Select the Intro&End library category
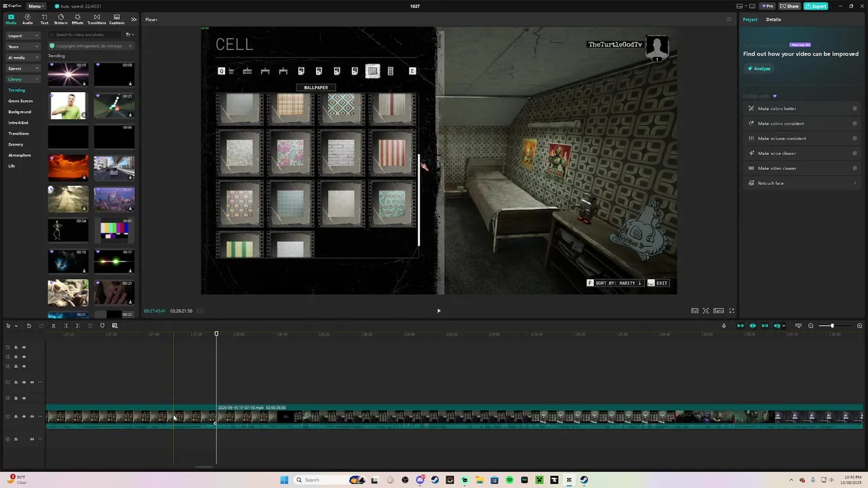Image resolution: width=868 pixels, height=488 pixels. (18, 123)
